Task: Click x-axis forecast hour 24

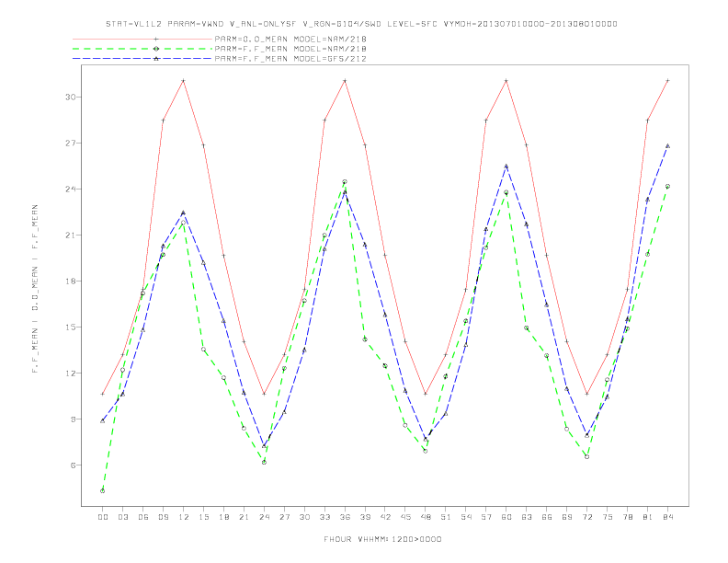Action: tap(264, 517)
